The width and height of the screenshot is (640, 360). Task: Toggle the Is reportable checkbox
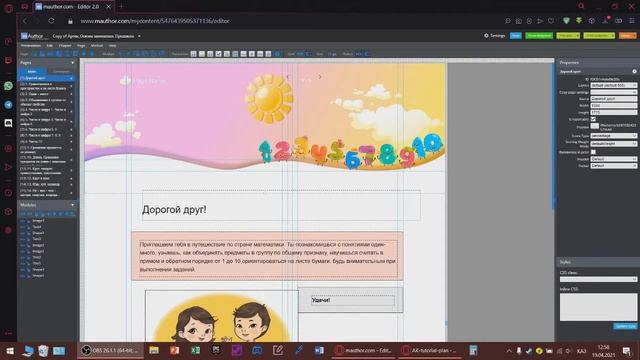593,119
